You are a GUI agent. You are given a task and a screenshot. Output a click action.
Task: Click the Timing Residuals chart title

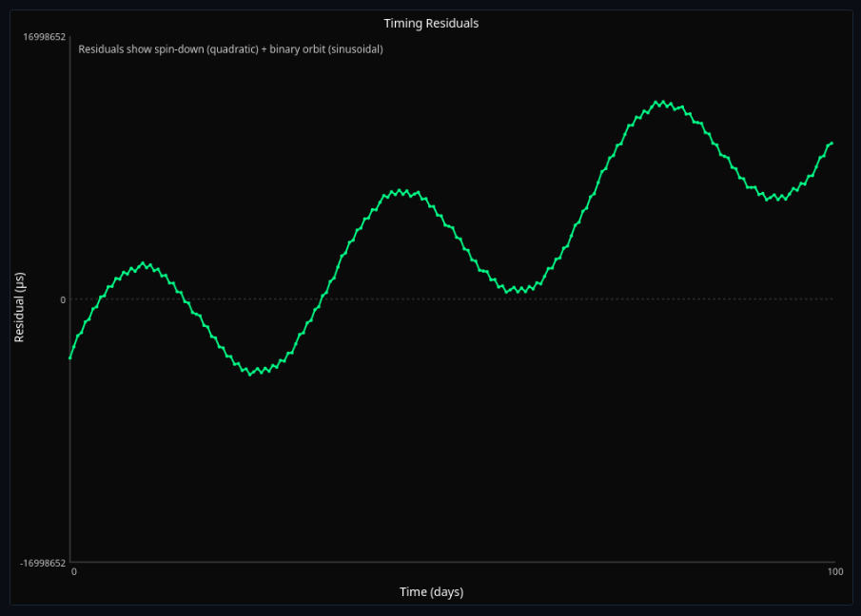point(430,23)
